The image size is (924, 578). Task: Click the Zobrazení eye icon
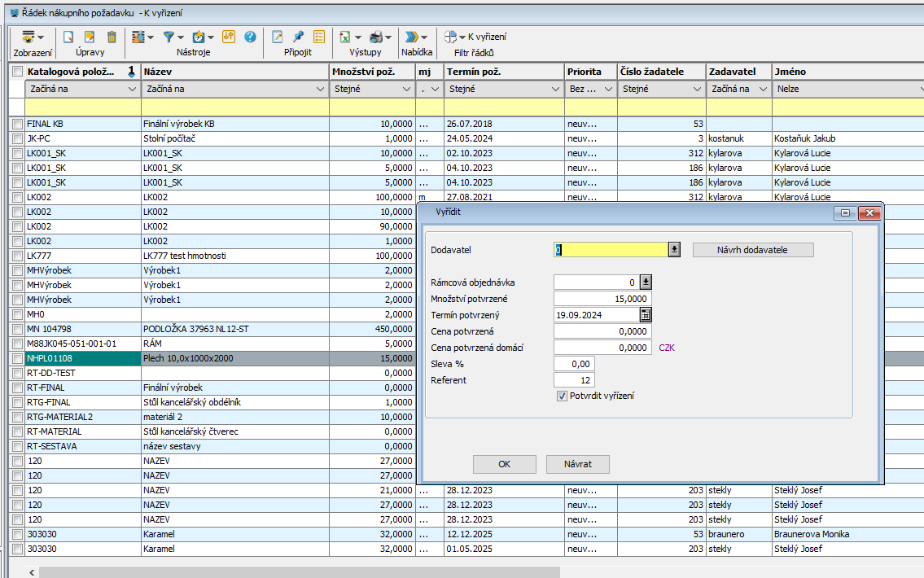(x=28, y=37)
